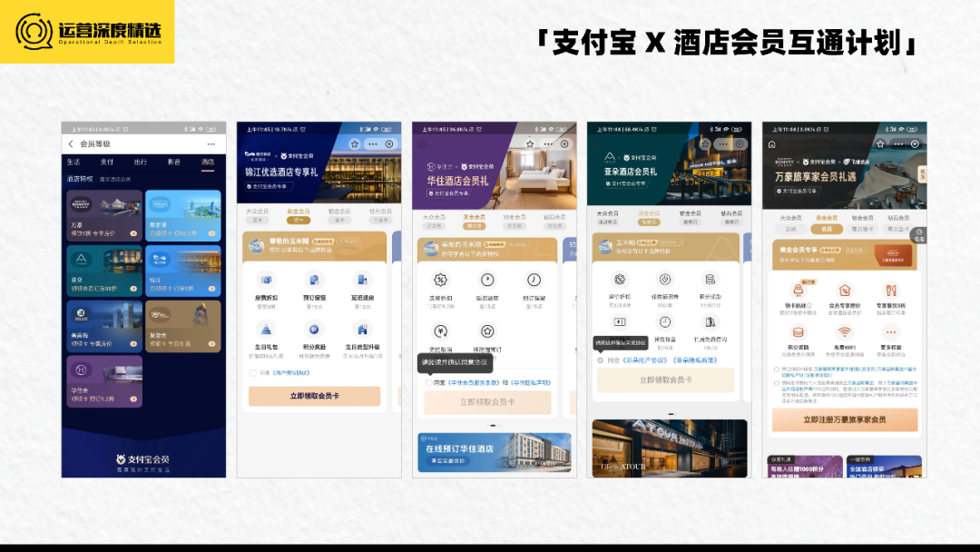
Task: Switch to 支付 tab in 会员等级
Action: click(x=107, y=162)
